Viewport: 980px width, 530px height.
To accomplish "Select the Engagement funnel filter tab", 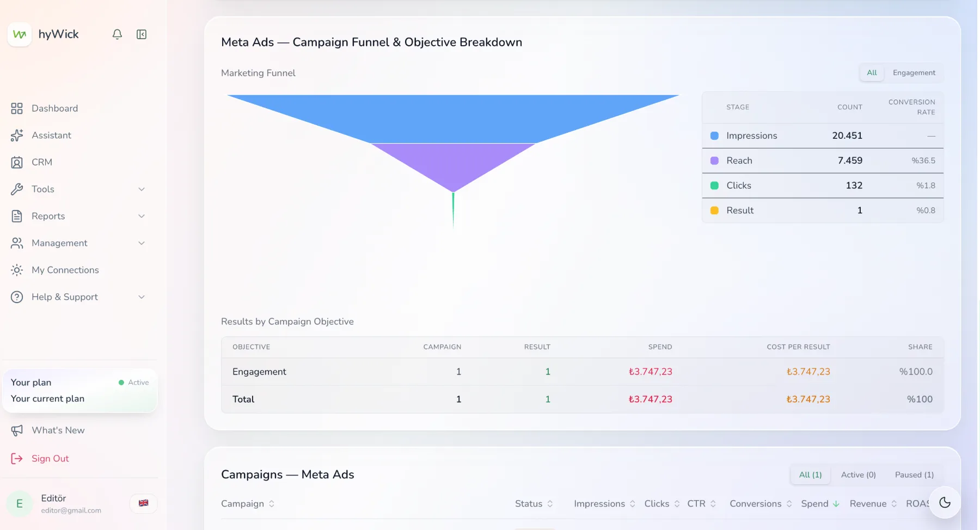I will pyautogui.click(x=914, y=73).
